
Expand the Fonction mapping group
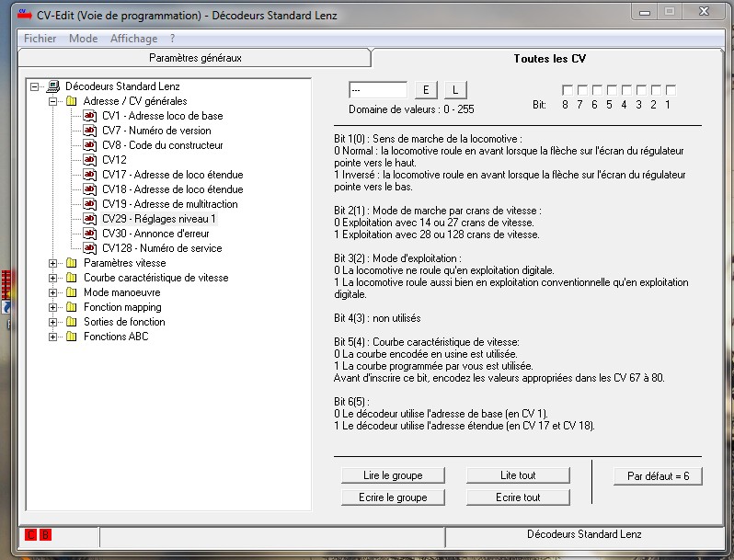pos(53,307)
